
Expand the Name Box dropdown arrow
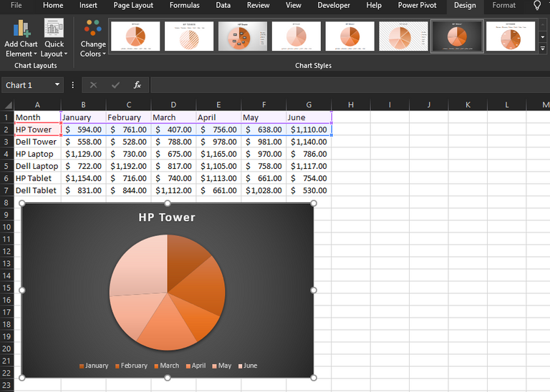(57, 85)
